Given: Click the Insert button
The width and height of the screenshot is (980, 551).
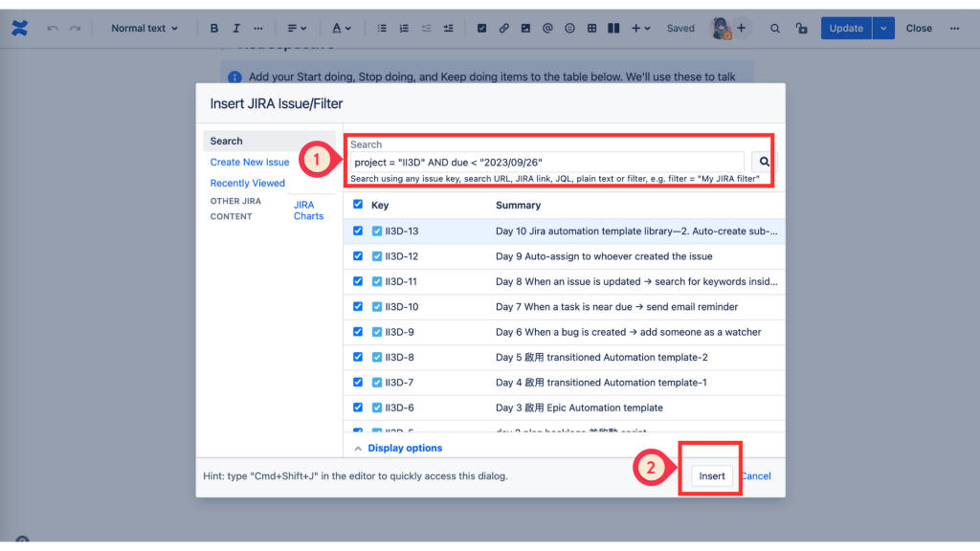Looking at the screenshot, I should (711, 476).
